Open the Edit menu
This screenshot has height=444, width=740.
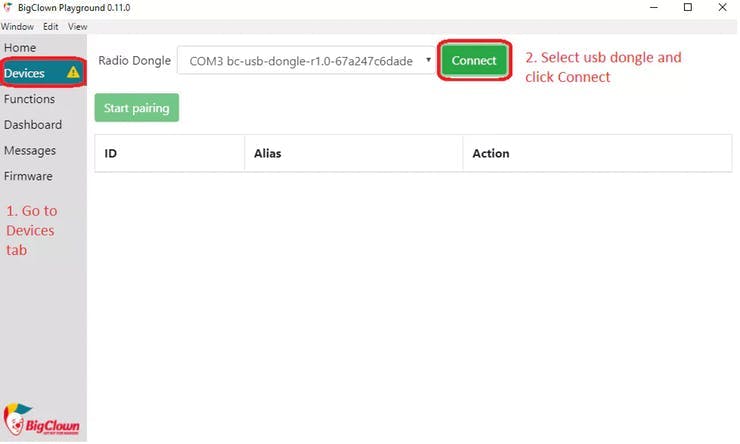[50, 26]
